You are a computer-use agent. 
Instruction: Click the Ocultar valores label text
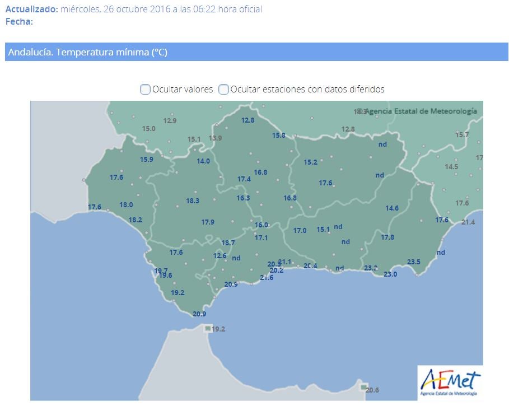183,89
